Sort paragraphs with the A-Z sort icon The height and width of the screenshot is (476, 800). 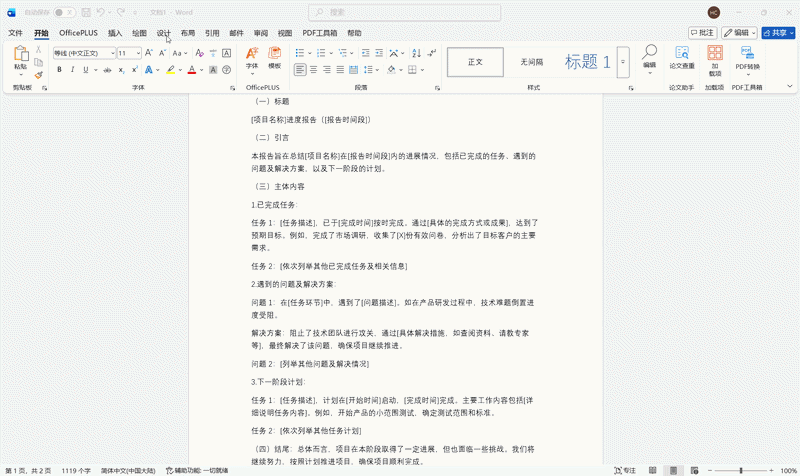point(416,53)
